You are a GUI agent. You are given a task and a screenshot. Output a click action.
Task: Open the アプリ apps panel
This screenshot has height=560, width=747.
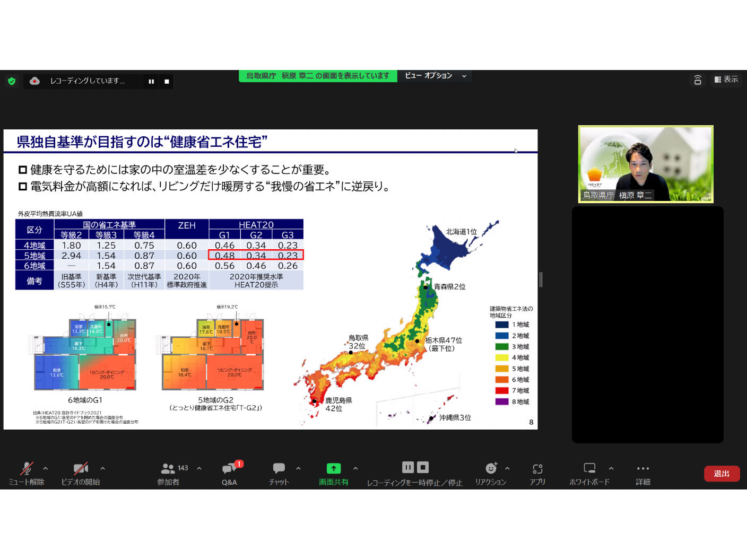(537, 473)
